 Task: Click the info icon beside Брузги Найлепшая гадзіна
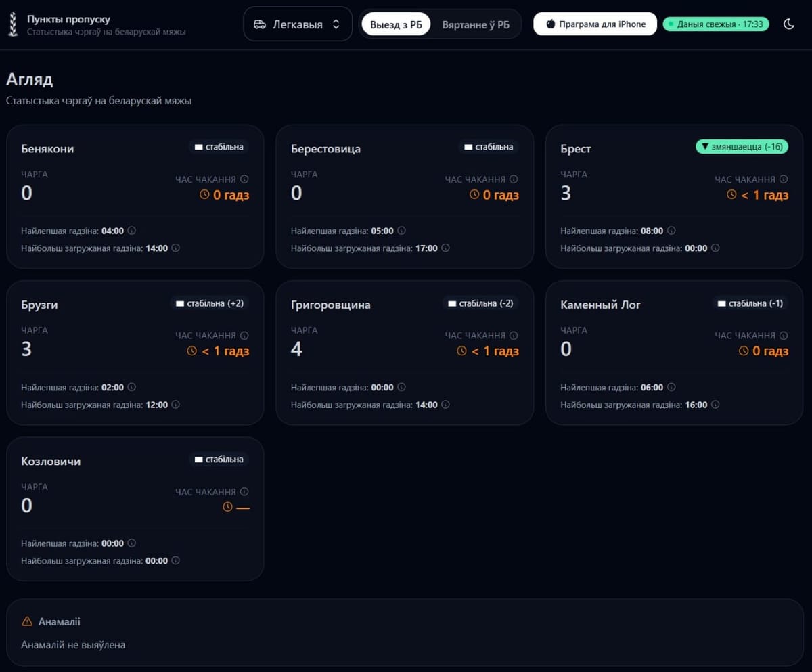tap(132, 387)
